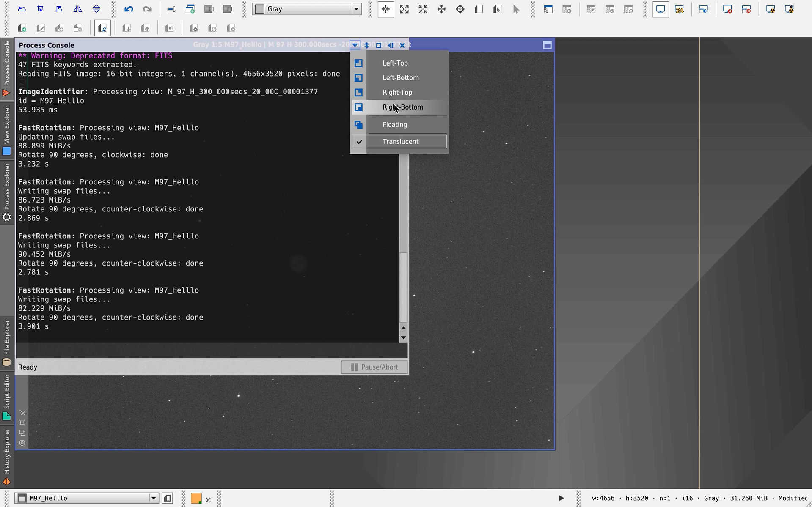The width and height of the screenshot is (812, 507).
Task: Toggle the preview-selection mode button
Action: pyautogui.click(x=102, y=28)
